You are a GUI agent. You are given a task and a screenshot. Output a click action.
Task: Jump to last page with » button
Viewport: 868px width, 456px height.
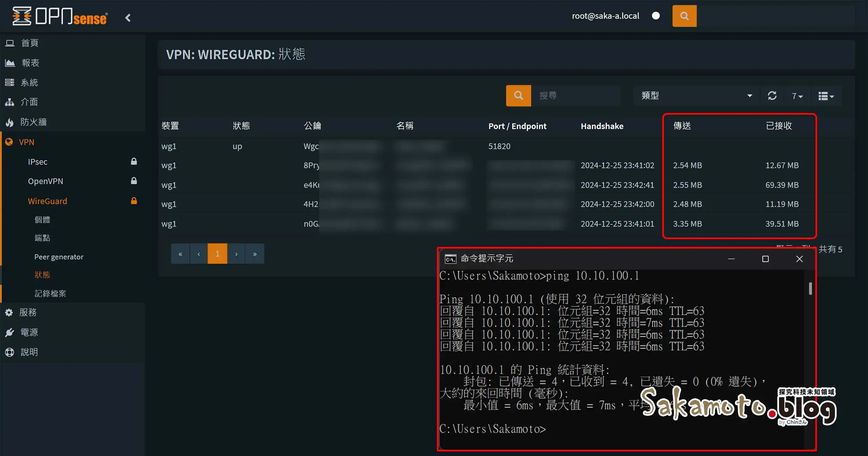255,253
